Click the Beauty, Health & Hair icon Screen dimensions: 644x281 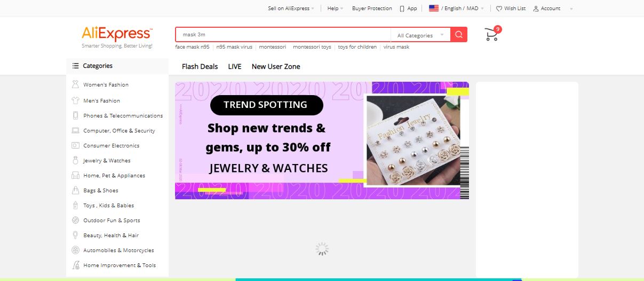75,235
